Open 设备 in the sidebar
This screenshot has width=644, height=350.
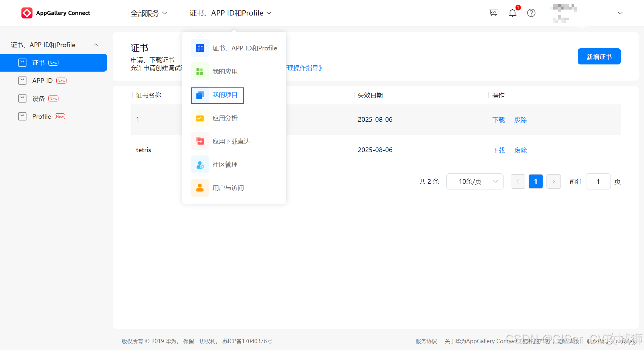coord(54,98)
